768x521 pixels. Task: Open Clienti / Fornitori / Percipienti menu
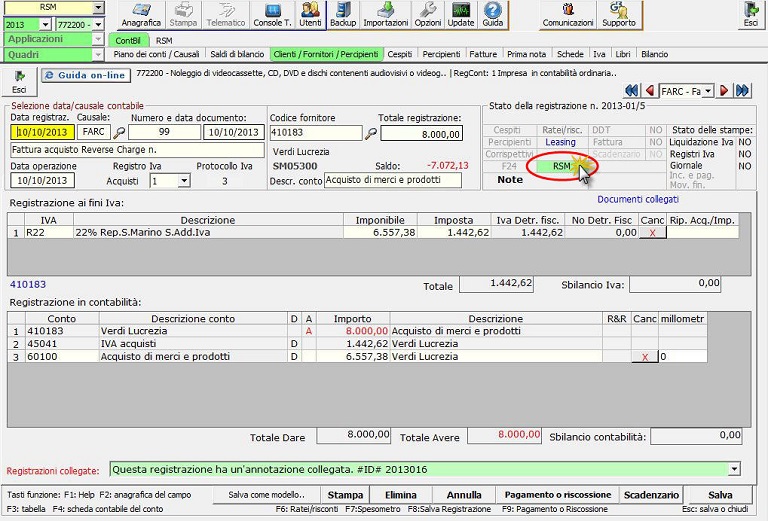tap(326, 54)
